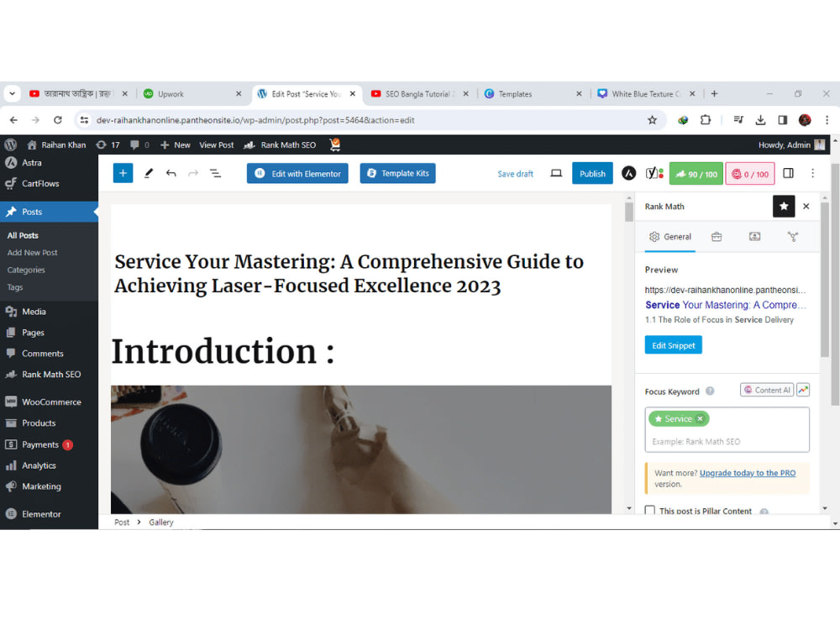Image resolution: width=840 pixels, height=630 pixels.
Task: Open the editor options three-dot menu
Action: pos(812,173)
